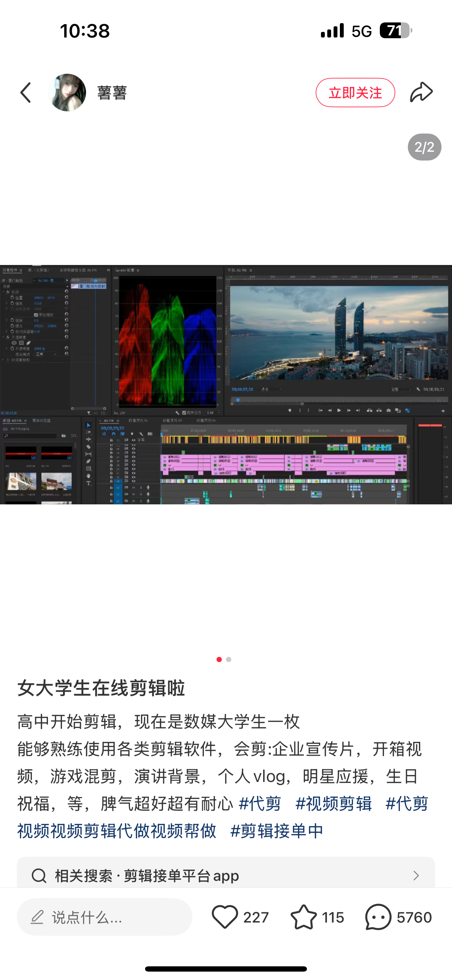Open the #视频剪辑 hashtag
This screenshot has width=452, height=980.
click(x=333, y=804)
